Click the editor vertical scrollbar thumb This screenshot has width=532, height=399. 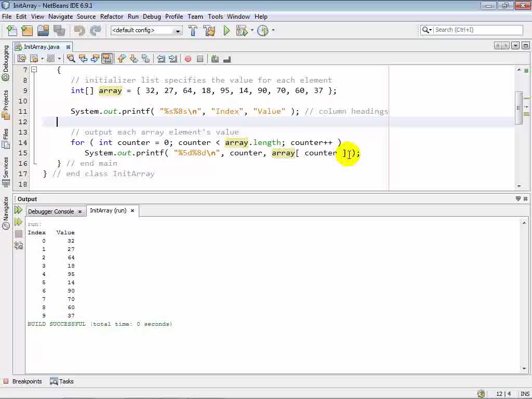518,108
